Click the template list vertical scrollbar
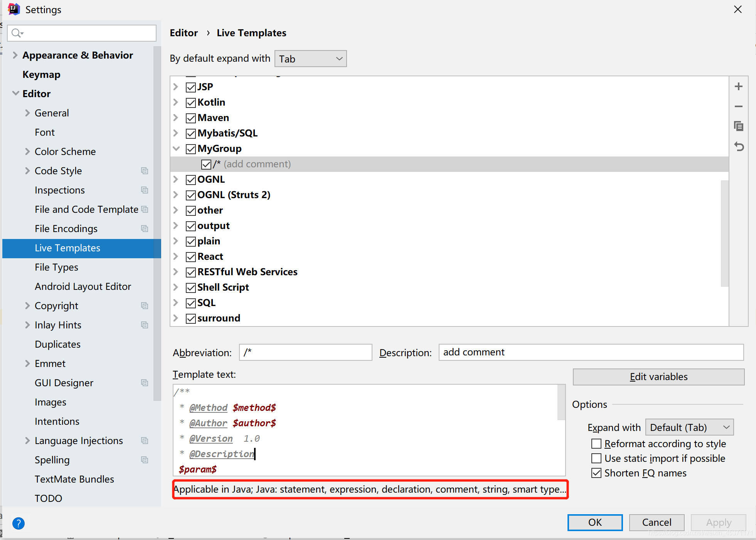Viewport: 756px width, 540px height. coord(724,233)
